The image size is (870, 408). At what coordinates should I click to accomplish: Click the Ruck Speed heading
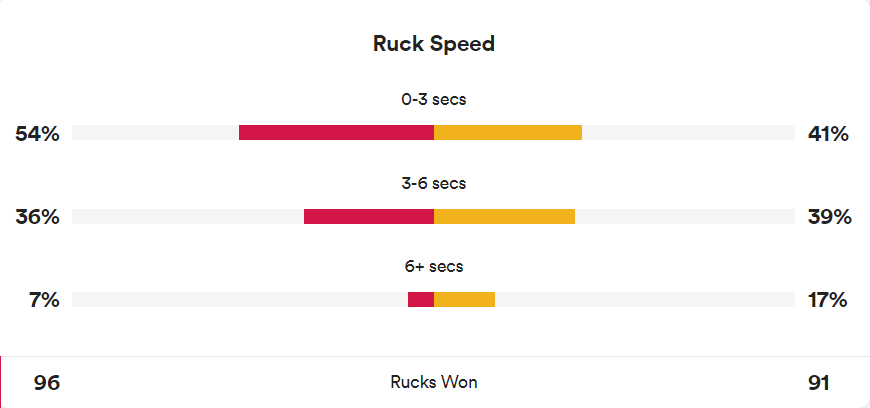433,43
